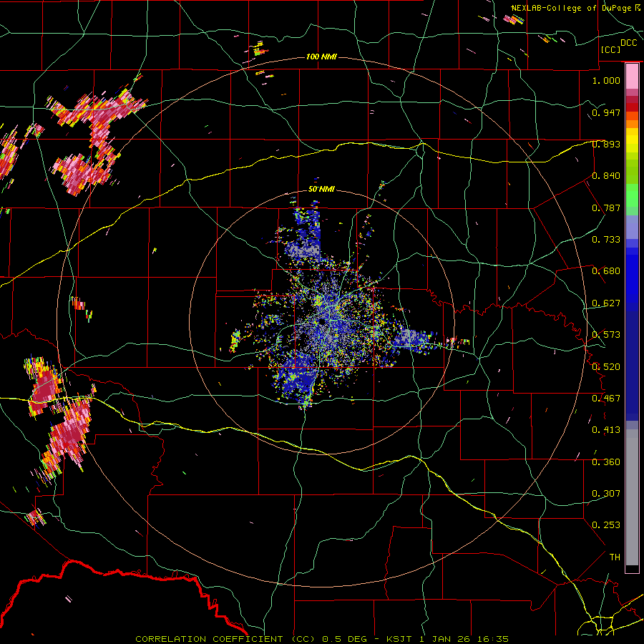This screenshot has width=644, height=644.
Task: Select the 0.520 scale value
Action: [x=606, y=367]
